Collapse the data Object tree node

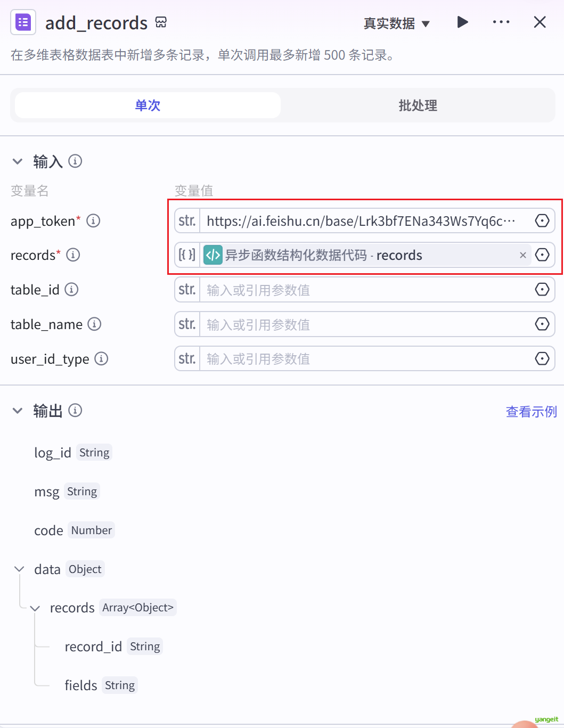[19, 569]
